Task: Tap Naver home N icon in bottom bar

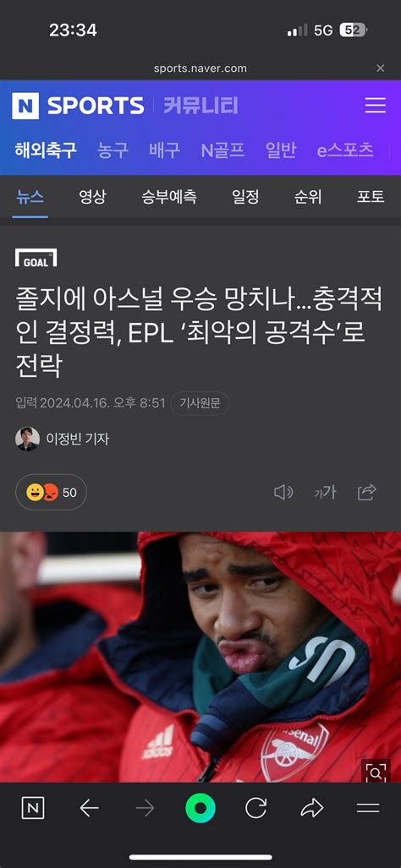Action: (33, 809)
